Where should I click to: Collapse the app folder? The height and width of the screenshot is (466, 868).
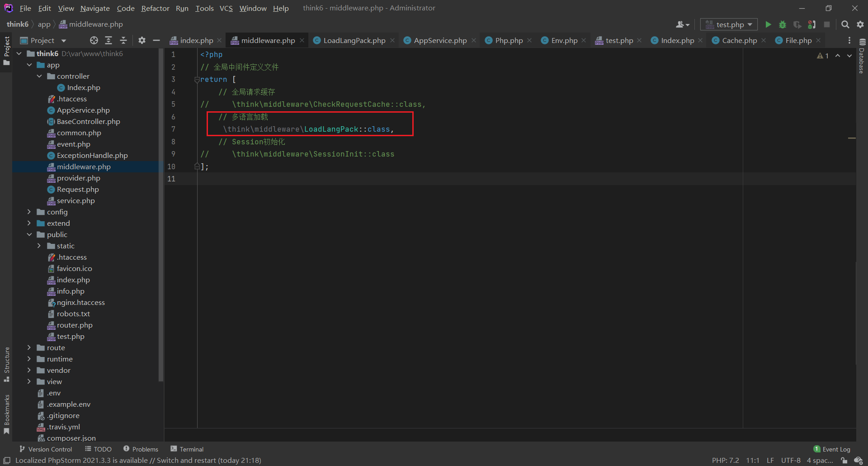point(29,65)
